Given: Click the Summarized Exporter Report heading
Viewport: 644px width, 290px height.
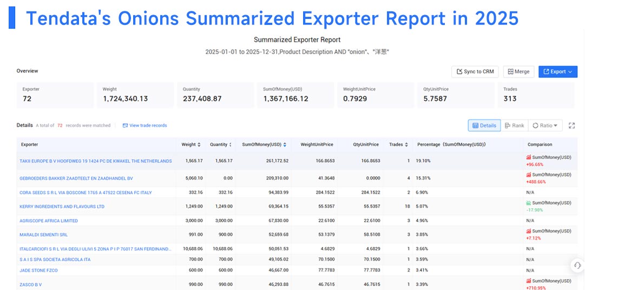Looking at the screenshot, I should click(297, 40).
